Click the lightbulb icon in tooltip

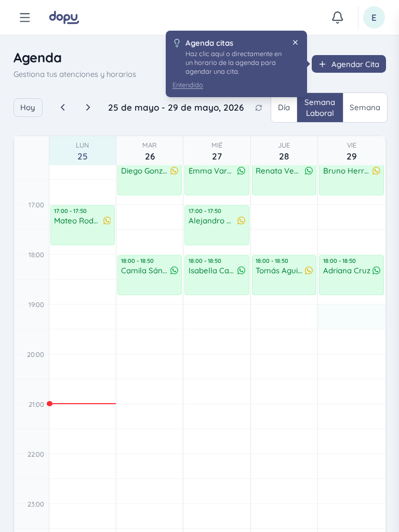[177, 43]
